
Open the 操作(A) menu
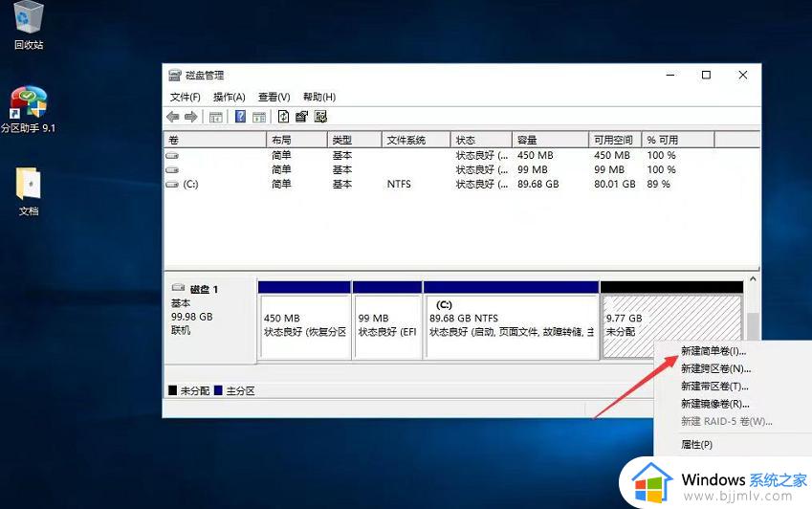click(229, 97)
